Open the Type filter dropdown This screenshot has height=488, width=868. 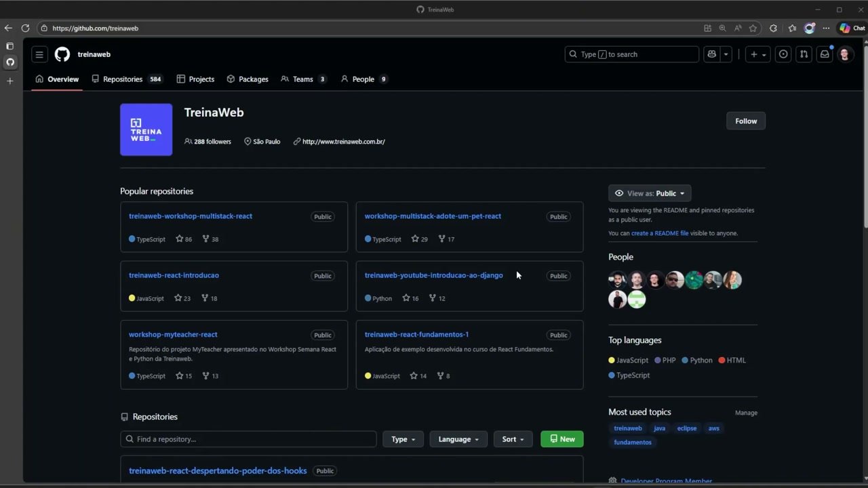pyautogui.click(x=403, y=439)
